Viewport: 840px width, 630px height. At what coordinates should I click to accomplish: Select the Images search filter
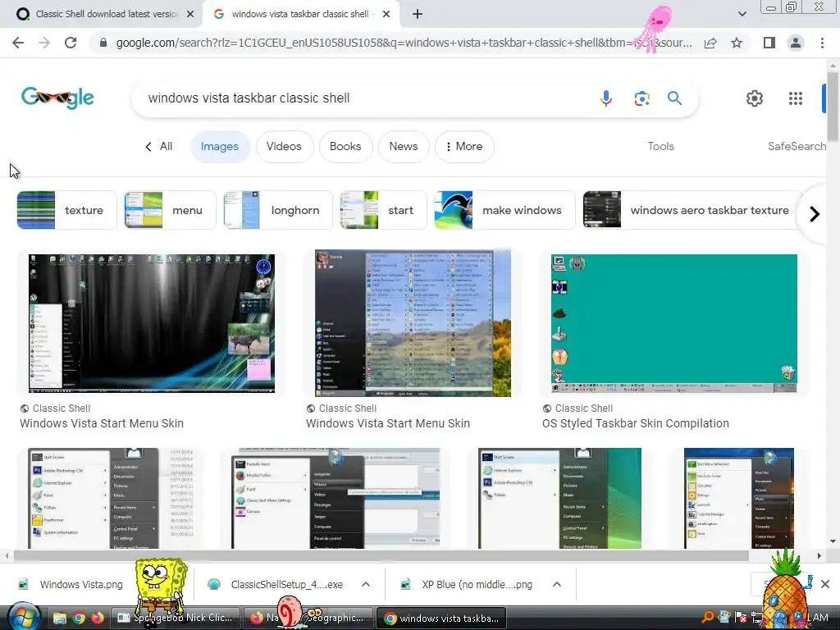pyautogui.click(x=220, y=147)
